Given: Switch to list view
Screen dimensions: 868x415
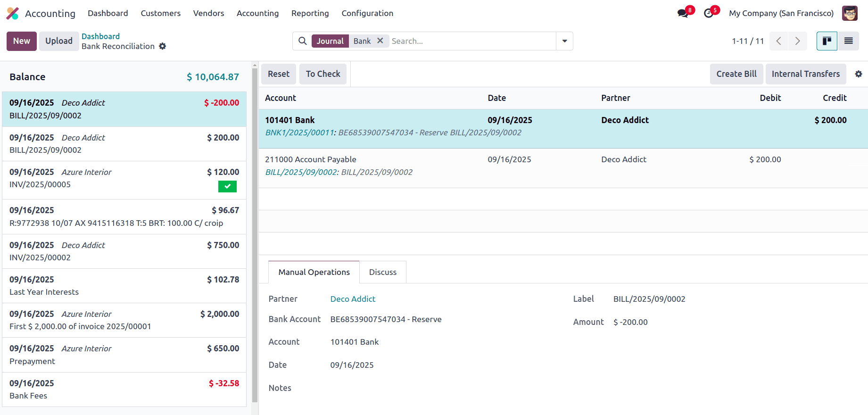Looking at the screenshot, I should [x=848, y=41].
